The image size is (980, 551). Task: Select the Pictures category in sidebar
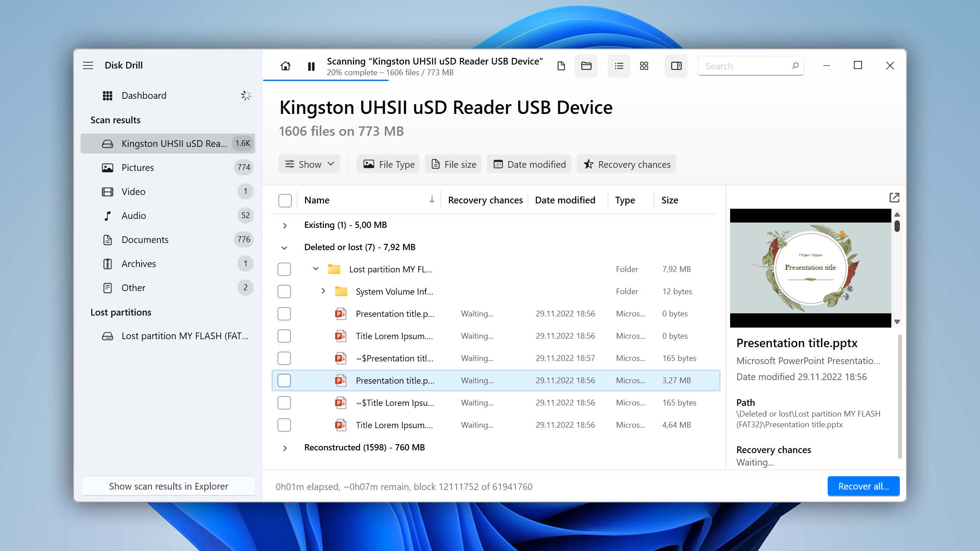(x=137, y=167)
